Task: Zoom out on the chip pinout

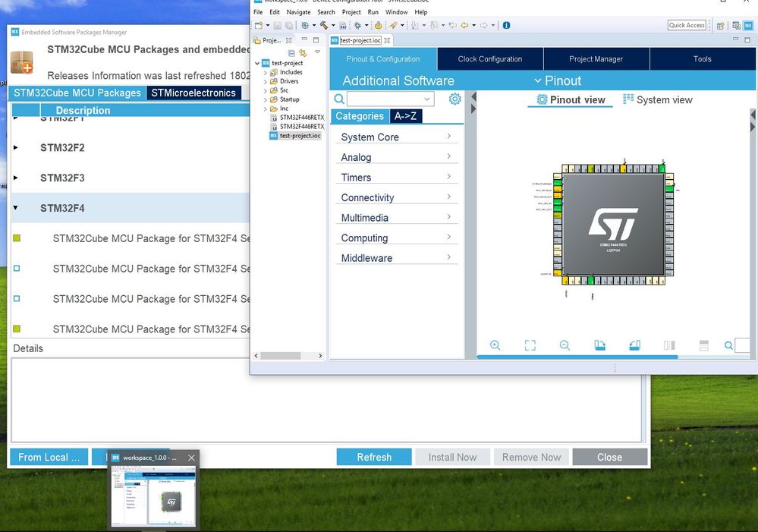Action: 565,345
